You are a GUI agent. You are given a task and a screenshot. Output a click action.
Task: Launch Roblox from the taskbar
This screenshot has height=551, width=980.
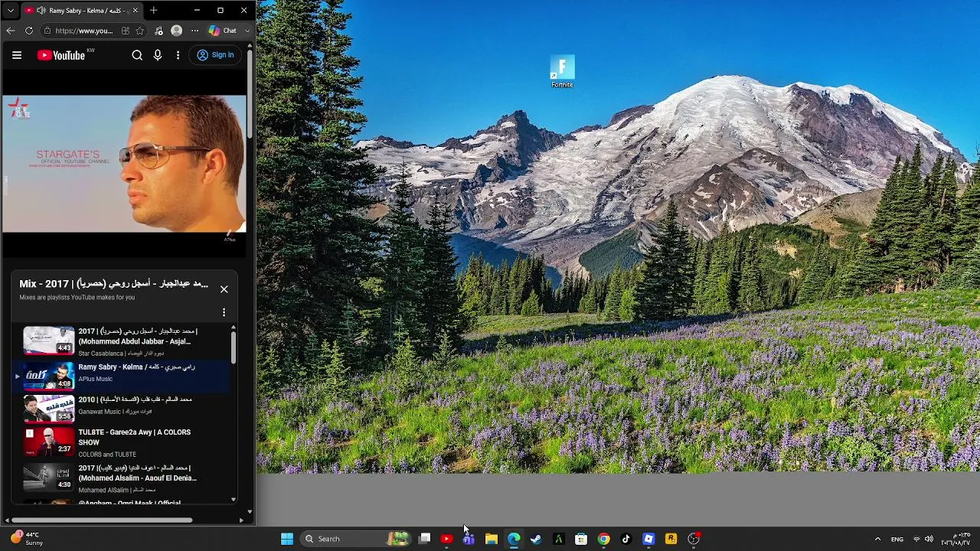(648, 539)
